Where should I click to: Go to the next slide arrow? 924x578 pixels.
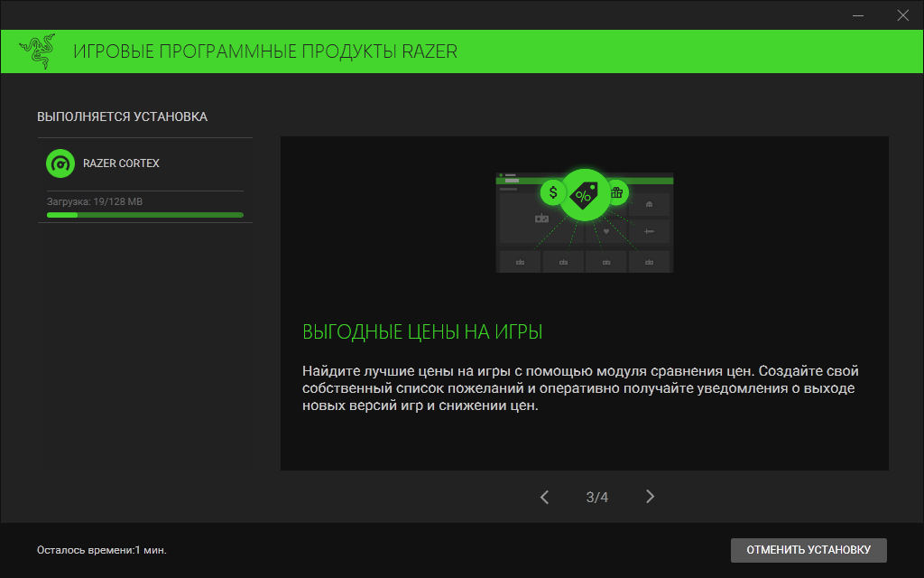pyautogui.click(x=650, y=497)
